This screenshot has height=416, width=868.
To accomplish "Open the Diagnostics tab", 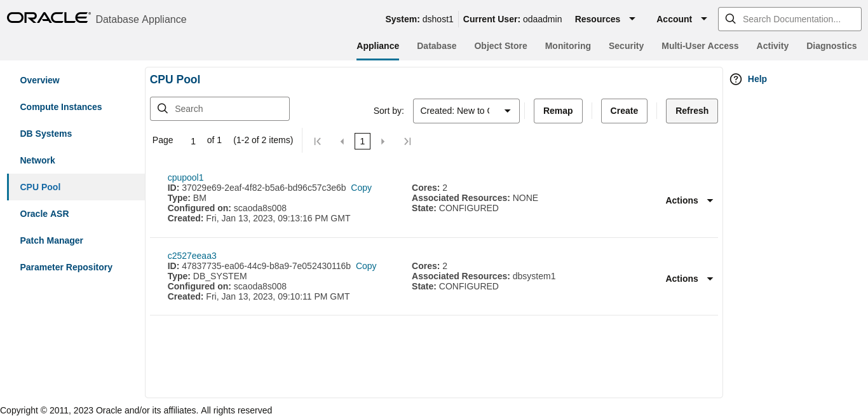I will tap(831, 46).
